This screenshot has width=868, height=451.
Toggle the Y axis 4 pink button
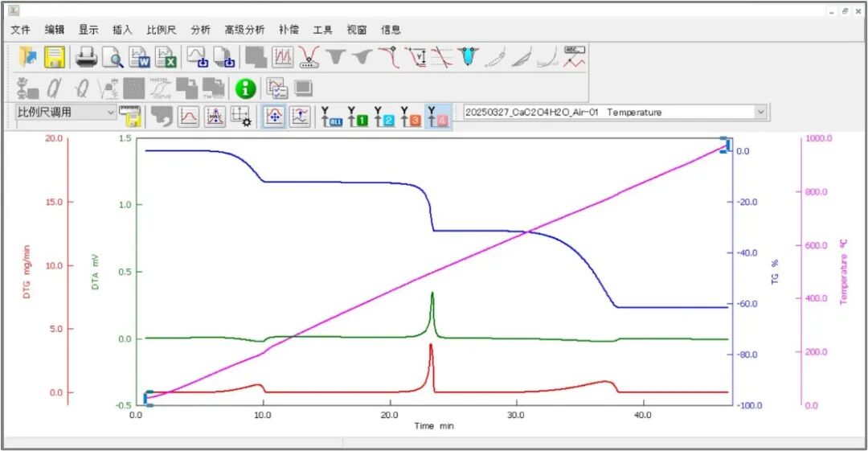tap(438, 117)
